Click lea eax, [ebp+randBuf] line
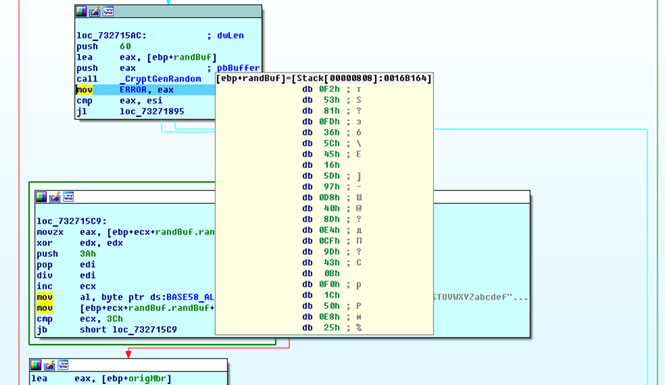The height and width of the screenshot is (385, 665). click(x=147, y=57)
